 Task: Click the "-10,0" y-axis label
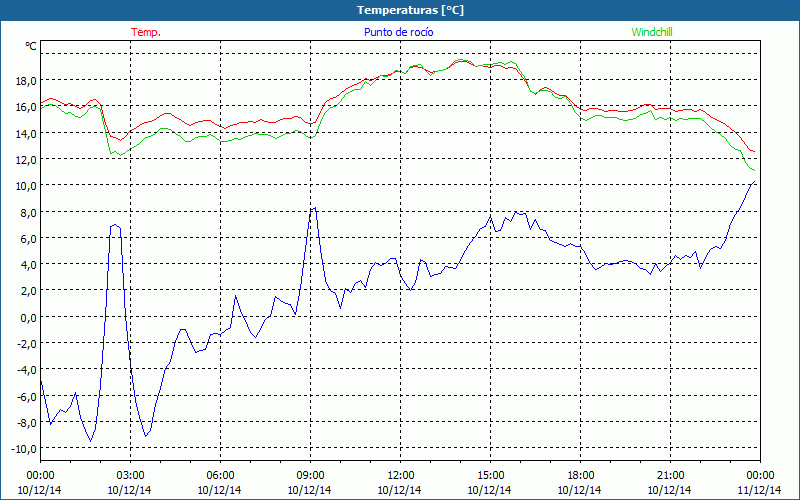click(25, 449)
